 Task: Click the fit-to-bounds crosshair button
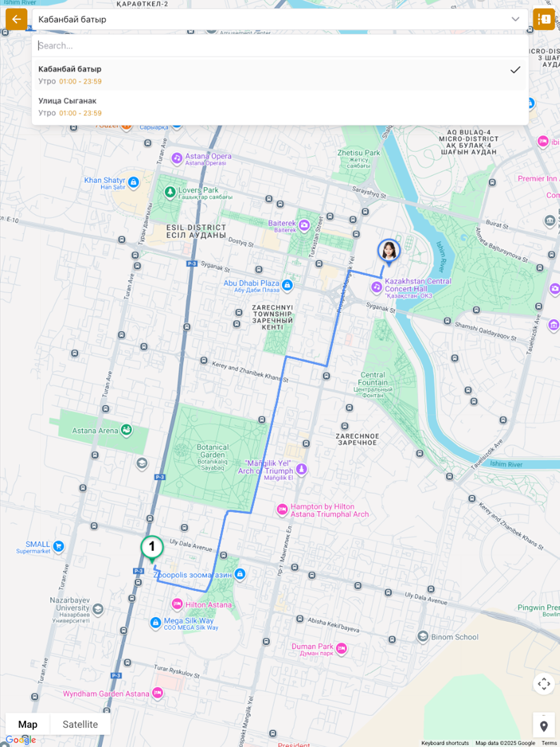pos(544,684)
